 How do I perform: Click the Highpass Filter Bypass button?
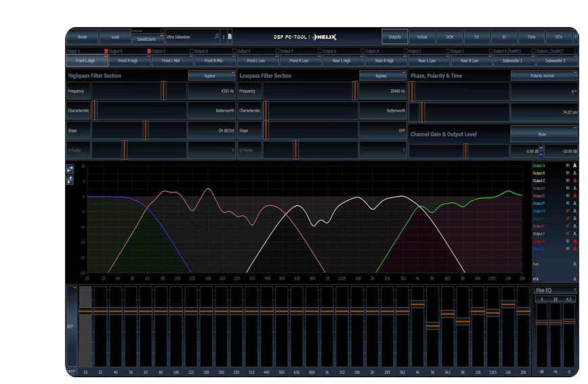tap(210, 76)
